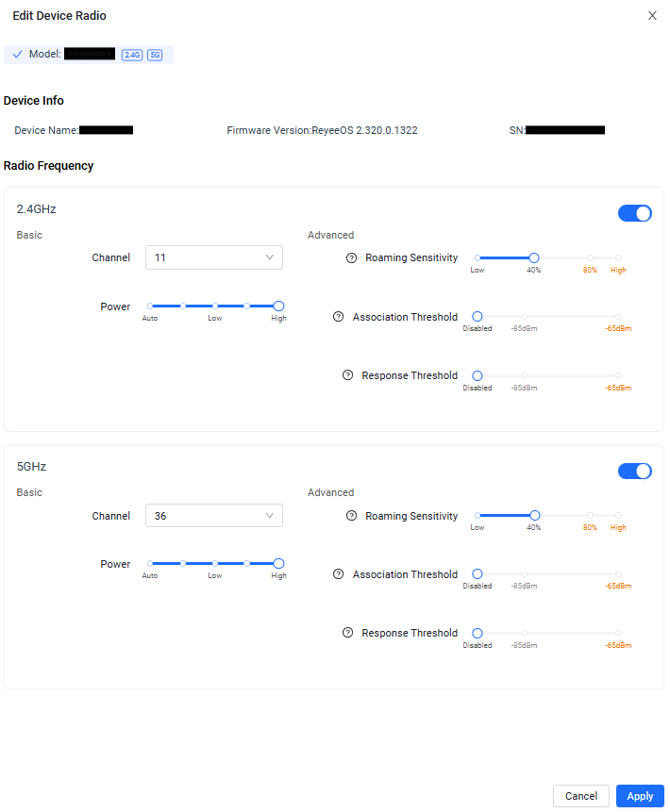Open the 5GHz Channel dropdown showing 36
The height and width of the screenshot is (812, 670).
pos(214,516)
